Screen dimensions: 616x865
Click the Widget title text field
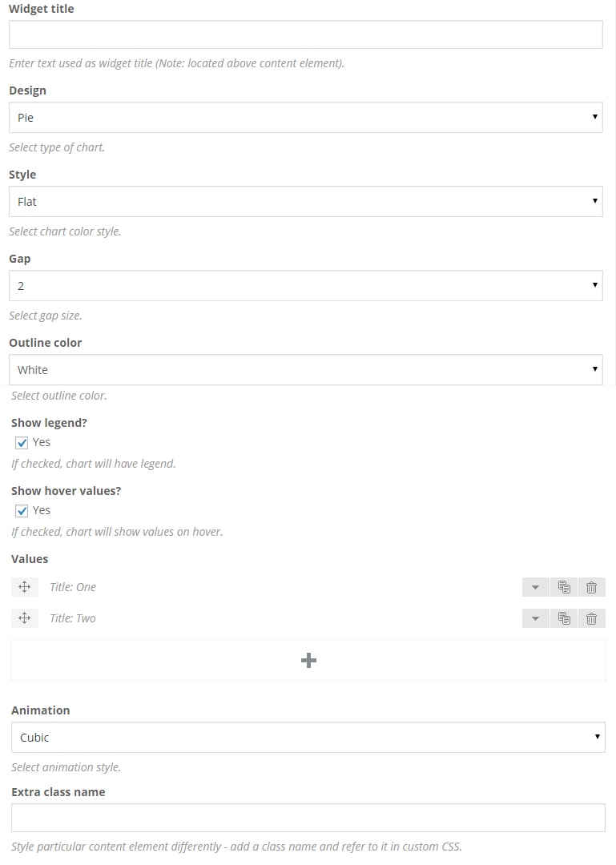pyautogui.click(x=305, y=34)
